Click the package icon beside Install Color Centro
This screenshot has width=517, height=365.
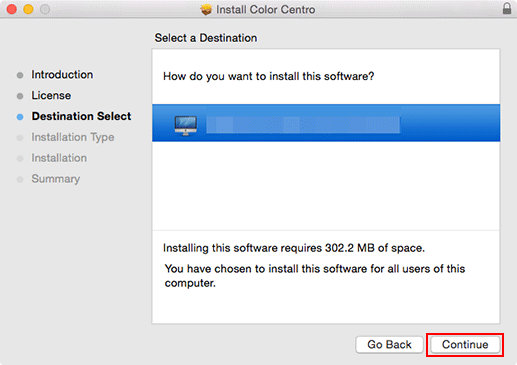click(x=206, y=10)
